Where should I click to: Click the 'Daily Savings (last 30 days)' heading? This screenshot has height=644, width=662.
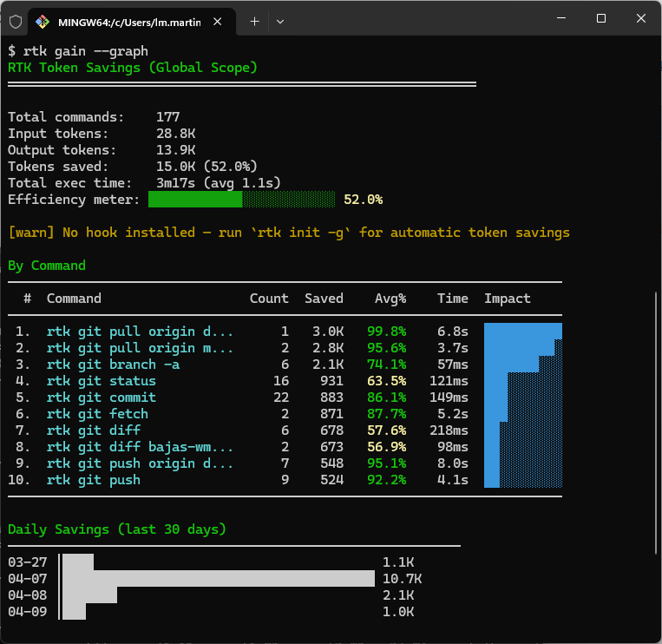coord(117,529)
